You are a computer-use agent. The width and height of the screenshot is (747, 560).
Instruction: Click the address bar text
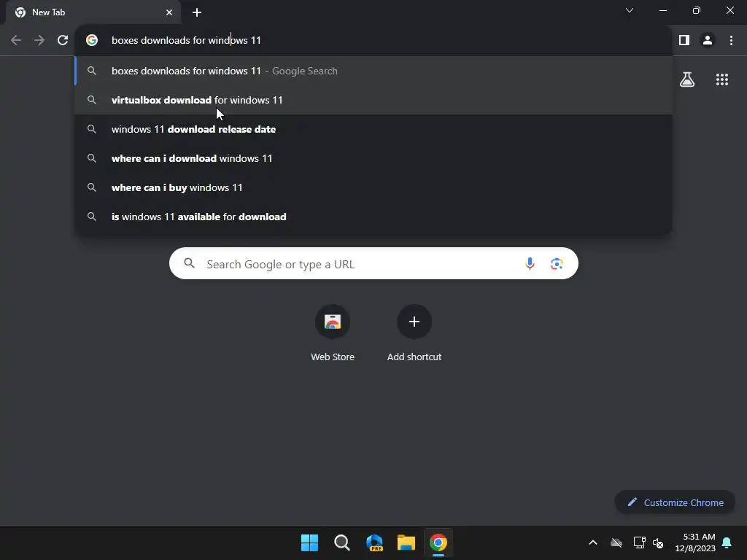pyautogui.click(x=186, y=41)
